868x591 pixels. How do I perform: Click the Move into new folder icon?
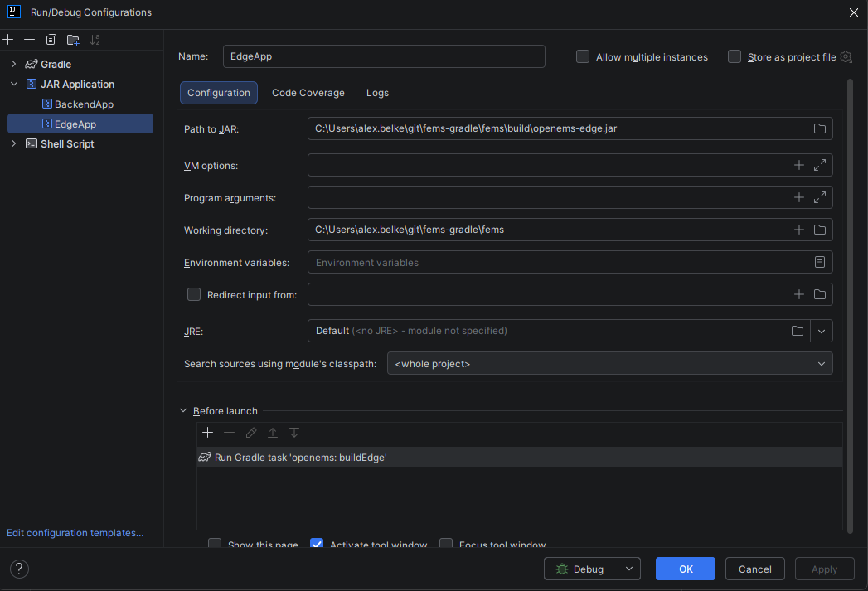pos(73,40)
